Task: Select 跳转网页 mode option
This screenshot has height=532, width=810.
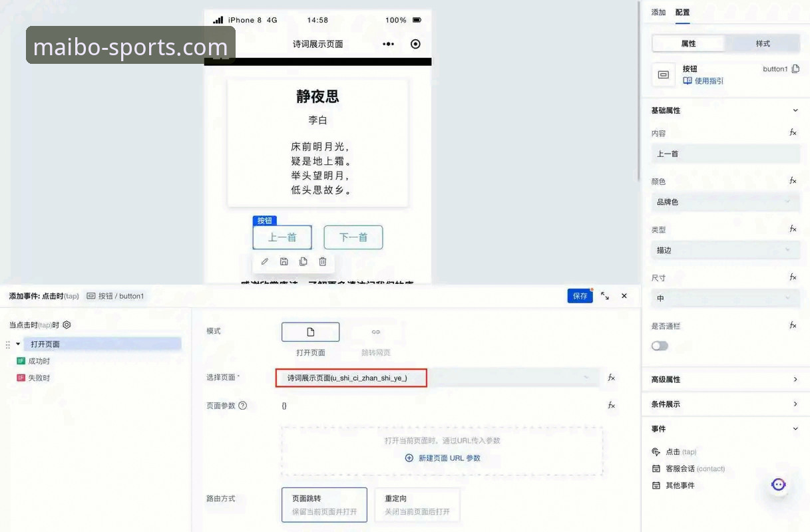Action: (x=376, y=332)
